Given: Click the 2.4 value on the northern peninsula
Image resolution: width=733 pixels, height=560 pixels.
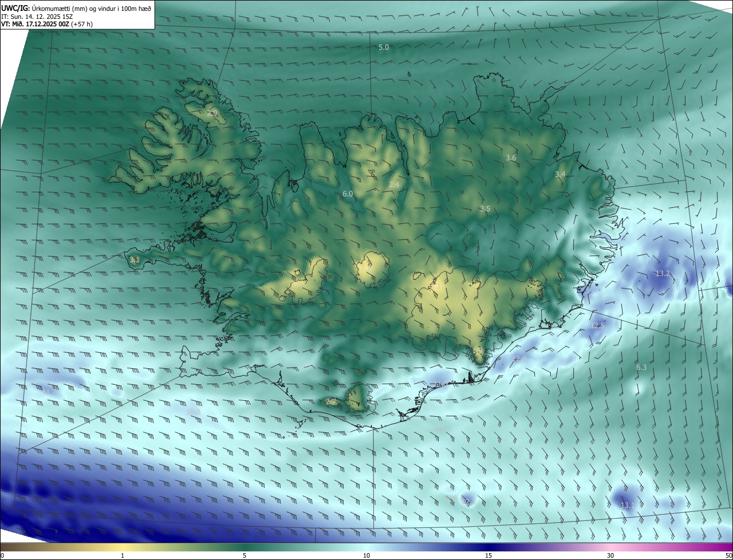Looking at the screenshot, I should (x=394, y=184).
